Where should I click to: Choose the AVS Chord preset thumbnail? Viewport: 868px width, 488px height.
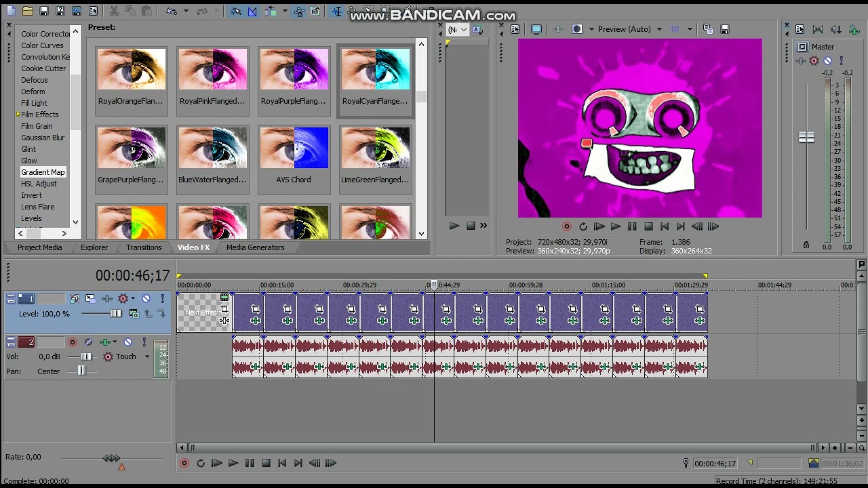click(x=294, y=148)
